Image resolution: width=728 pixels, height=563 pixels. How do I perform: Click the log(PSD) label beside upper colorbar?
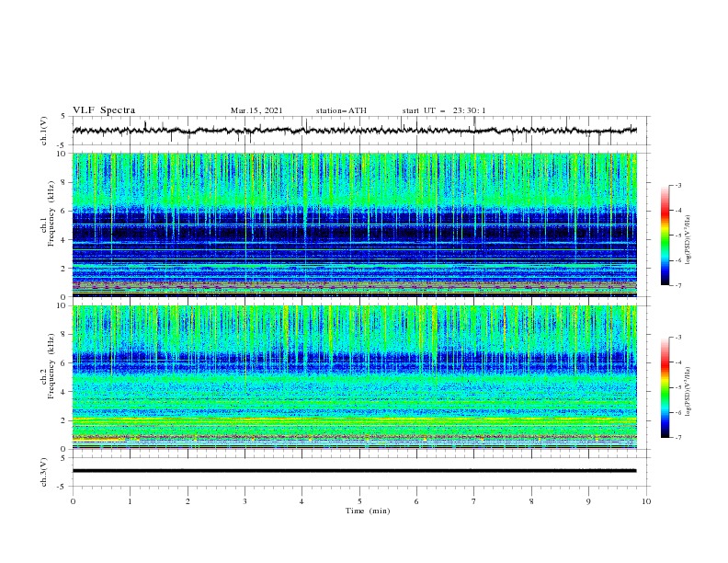pos(688,240)
